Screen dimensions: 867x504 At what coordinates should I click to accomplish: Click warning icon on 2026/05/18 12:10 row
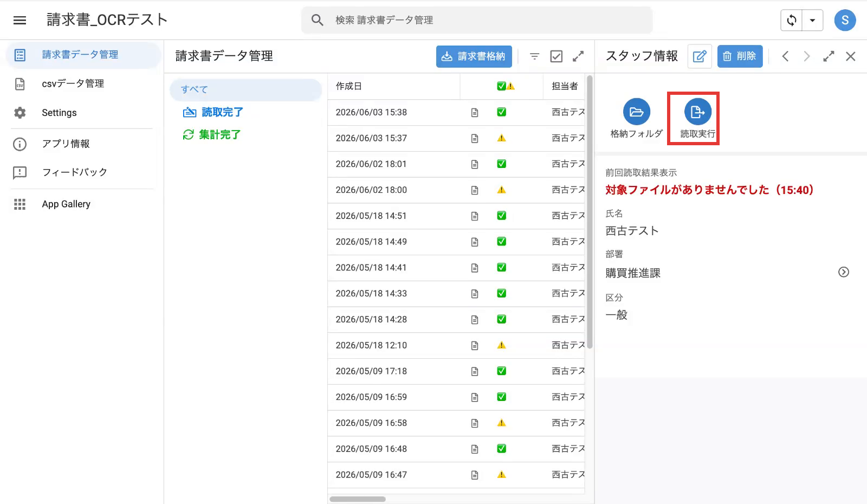pyautogui.click(x=502, y=345)
